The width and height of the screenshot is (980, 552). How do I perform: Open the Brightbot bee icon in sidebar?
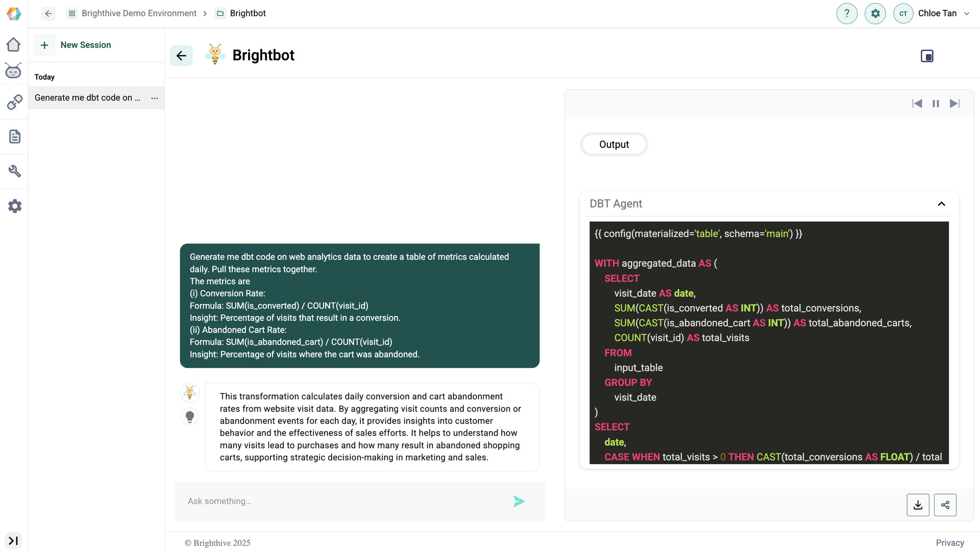[x=14, y=71]
